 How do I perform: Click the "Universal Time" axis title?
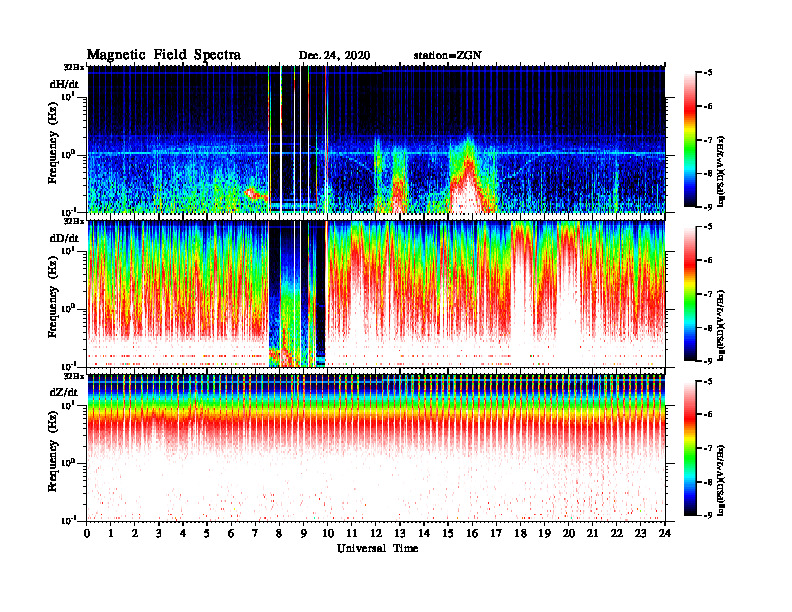[x=378, y=548]
